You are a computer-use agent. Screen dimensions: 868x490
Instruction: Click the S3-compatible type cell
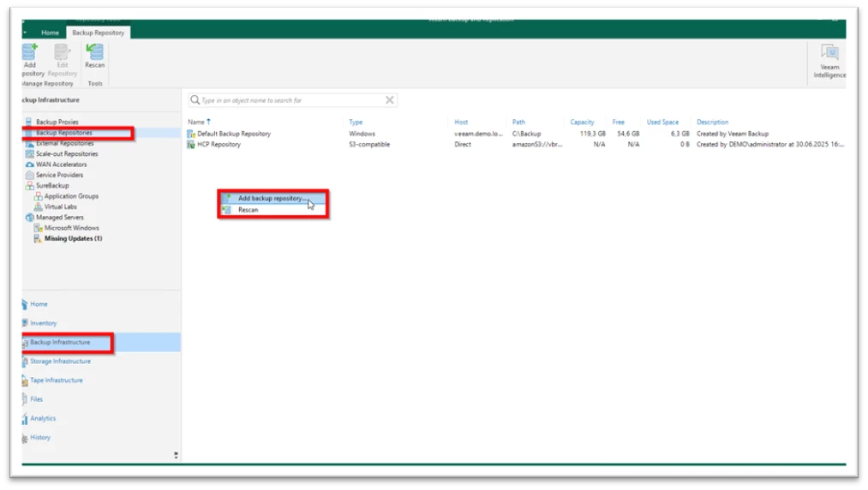tap(369, 145)
